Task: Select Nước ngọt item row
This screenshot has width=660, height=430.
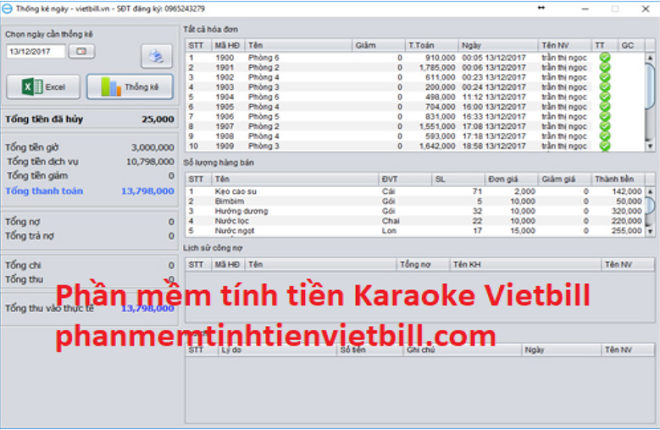Action: tap(415, 231)
